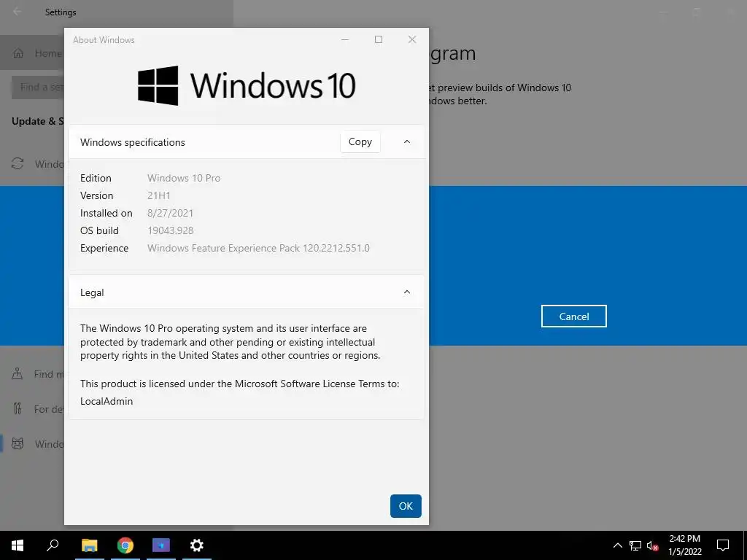Open the network status tray icon
The width and height of the screenshot is (747, 560).
coord(635,545)
